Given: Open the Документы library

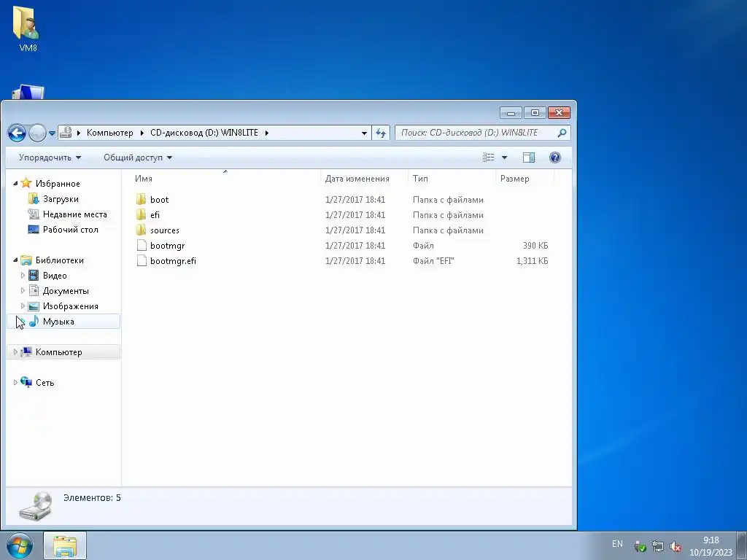Looking at the screenshot, I should click(66, 291).
